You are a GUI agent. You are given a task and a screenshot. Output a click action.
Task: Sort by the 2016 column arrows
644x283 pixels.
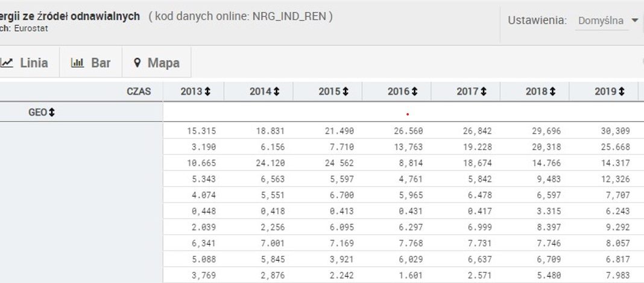point(414,92)
